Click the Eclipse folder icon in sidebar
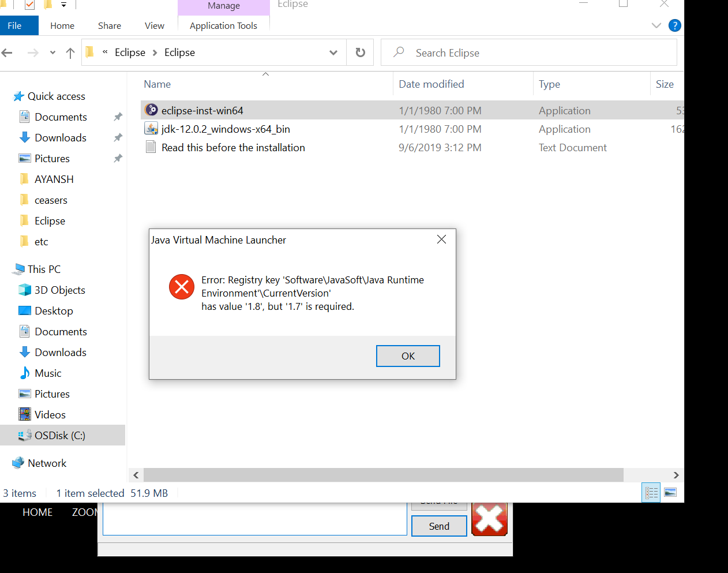 click(24, 220)
